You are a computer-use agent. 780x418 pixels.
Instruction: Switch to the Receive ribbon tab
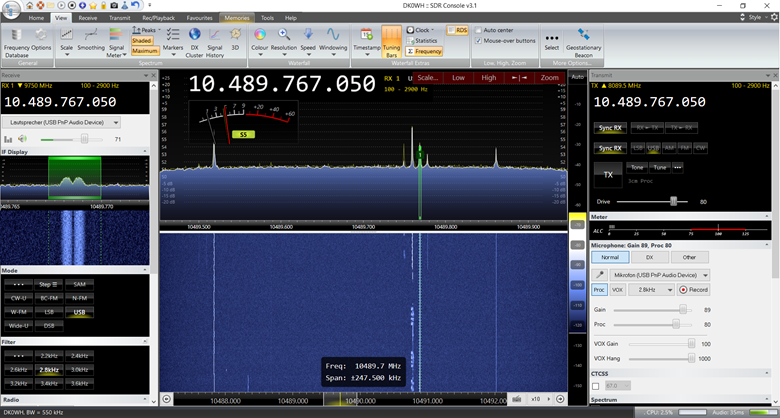(x=88, y=18)
